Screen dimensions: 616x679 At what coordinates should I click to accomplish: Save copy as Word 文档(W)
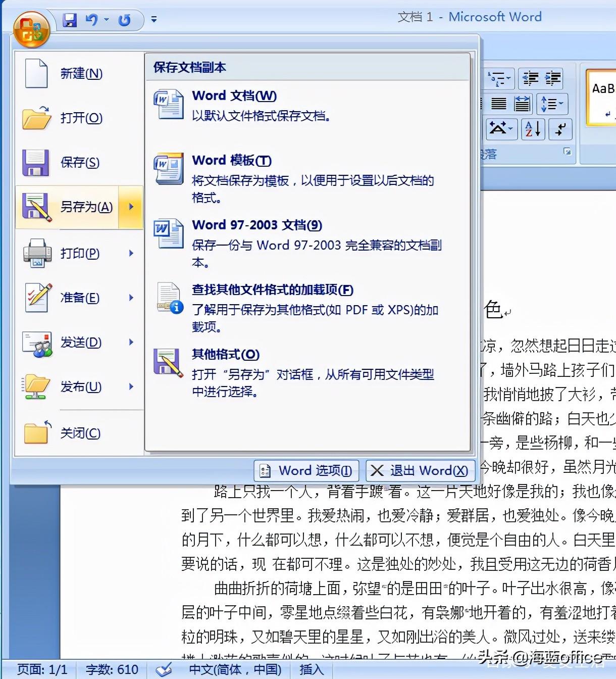[x=307, y=105]
